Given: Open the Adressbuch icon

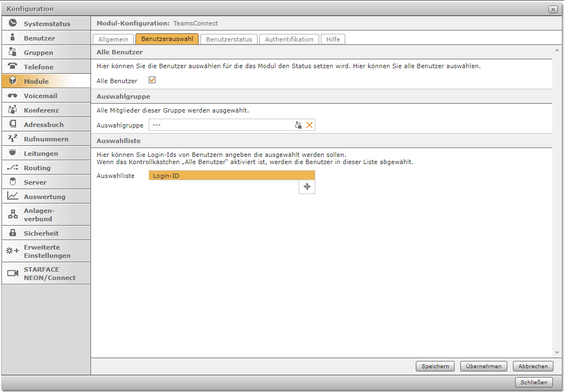Looking at the screenshot, I should pos(13,124).
